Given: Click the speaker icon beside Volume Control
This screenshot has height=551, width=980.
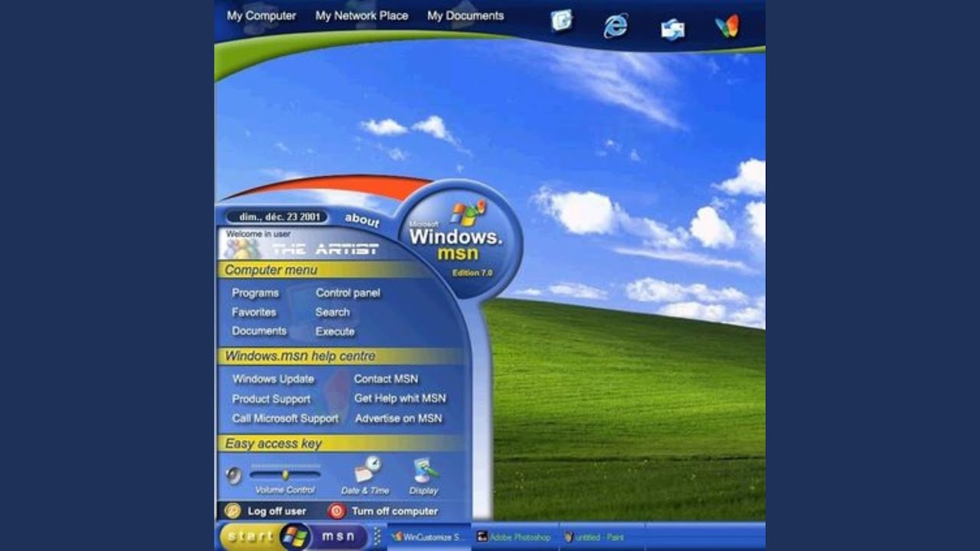Looking at the screenshot, I should pos(234,476).
